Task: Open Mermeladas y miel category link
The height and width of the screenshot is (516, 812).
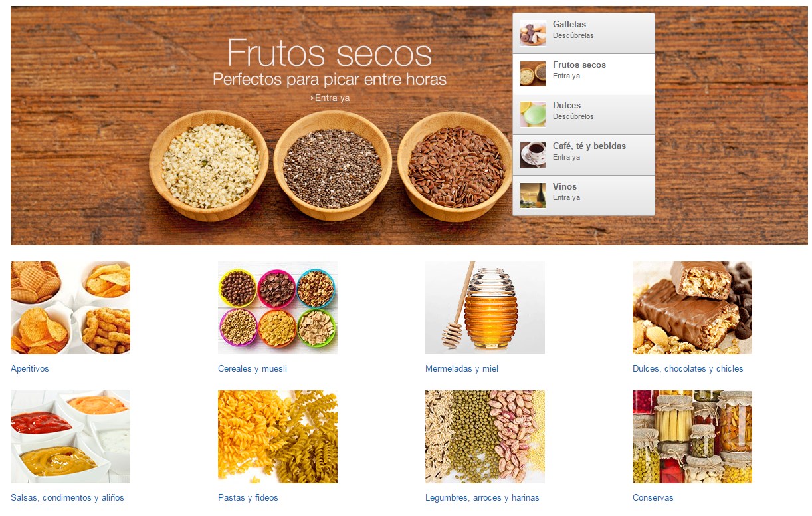Action: [x=462, y=369]
